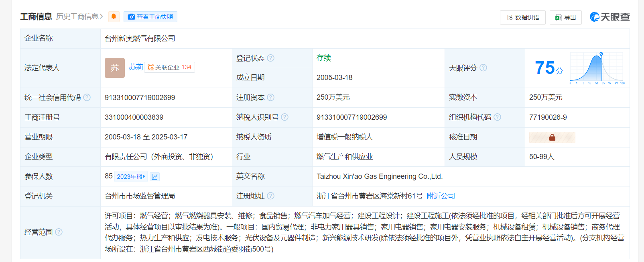Viewport: 644px width, 262px height.
Task: Click registered address 浙江省台州市黄岩区海棠新村61号
Action: 370,196
